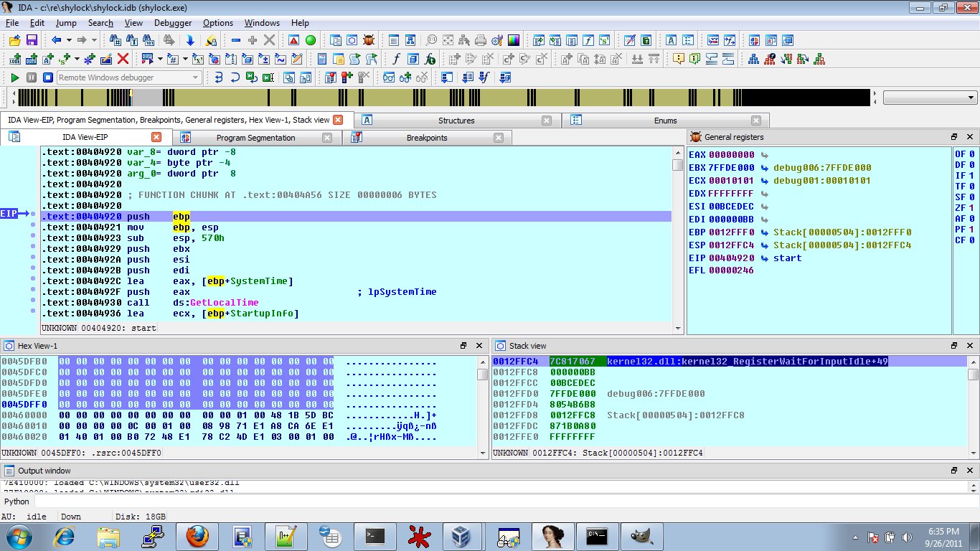Click the blue Stop process icon
Viewport: 980px width, 551px height.
[x=48, y=77]
